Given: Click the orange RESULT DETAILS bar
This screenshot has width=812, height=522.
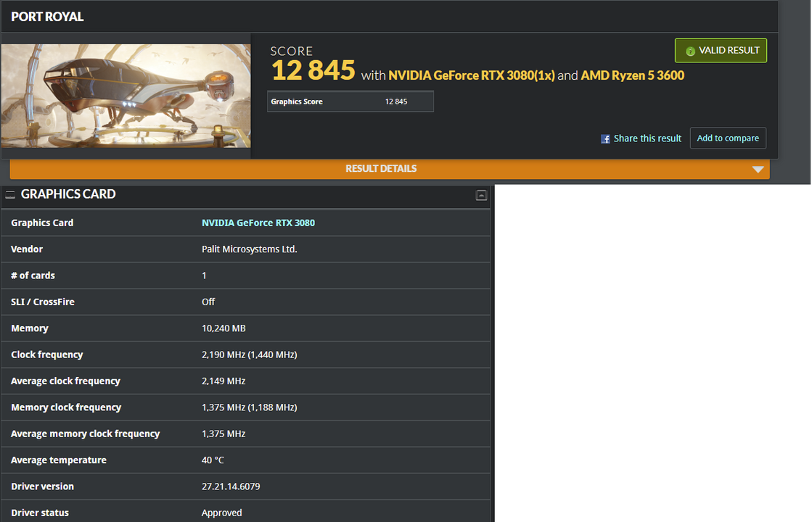Looking at the screenshot, I should point(381,168).
